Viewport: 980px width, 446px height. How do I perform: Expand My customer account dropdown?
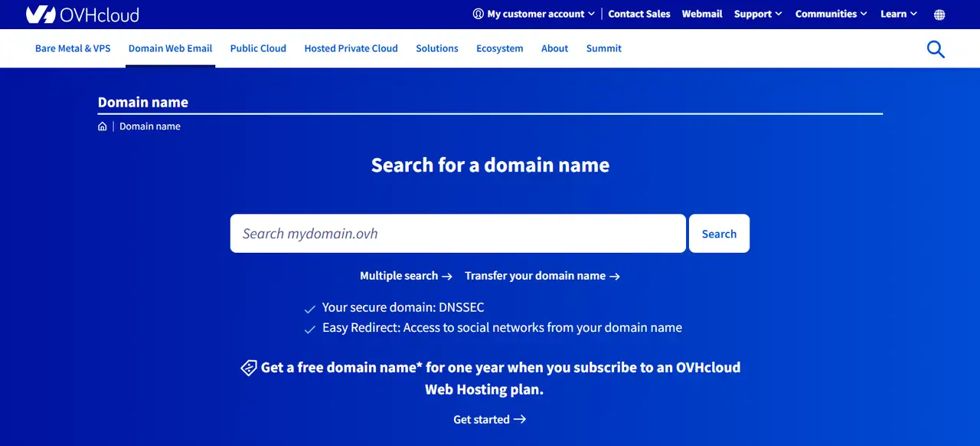[534, 14]
